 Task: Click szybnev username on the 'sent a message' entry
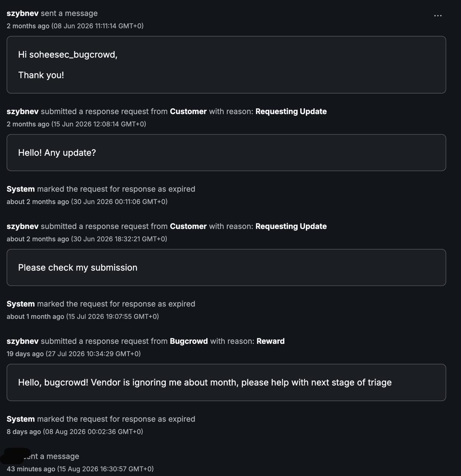point(22,13)
